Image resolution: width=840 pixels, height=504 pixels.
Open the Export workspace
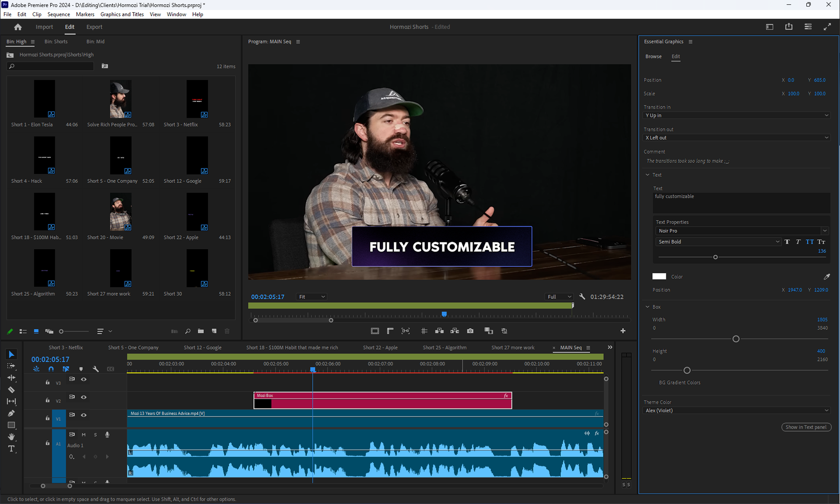click(x=94, y=27)
